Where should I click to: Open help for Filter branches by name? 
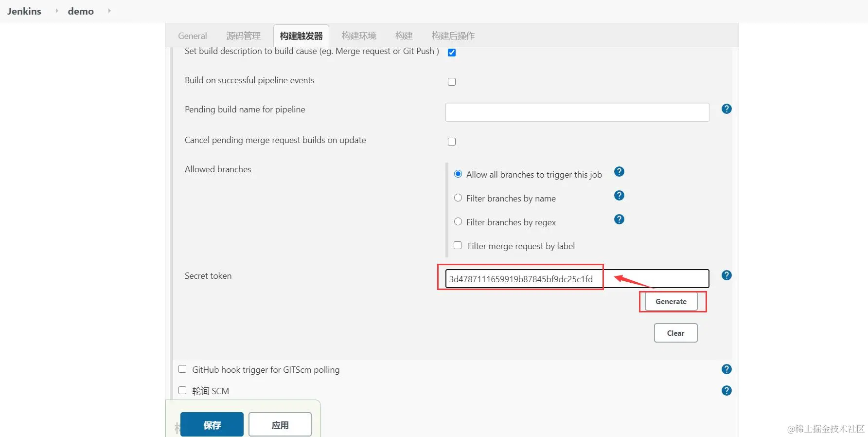coord(619,196)
